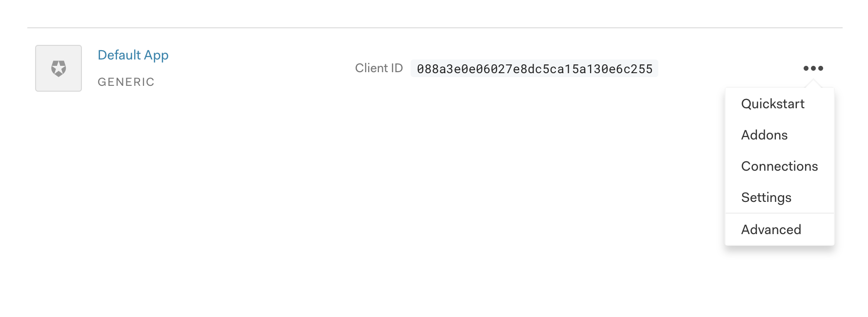The width and height of the screenshot is (868, 317).
Task: Open the Default App details link
Action: pos(133,55)
